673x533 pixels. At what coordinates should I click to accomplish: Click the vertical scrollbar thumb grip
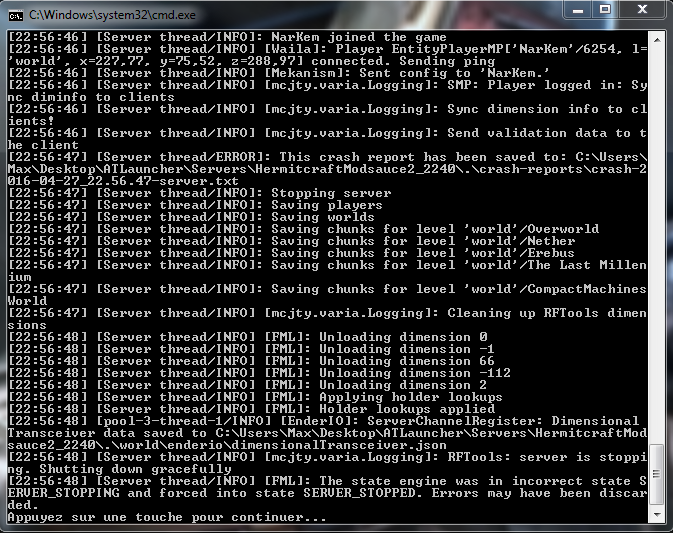[657, 474]
